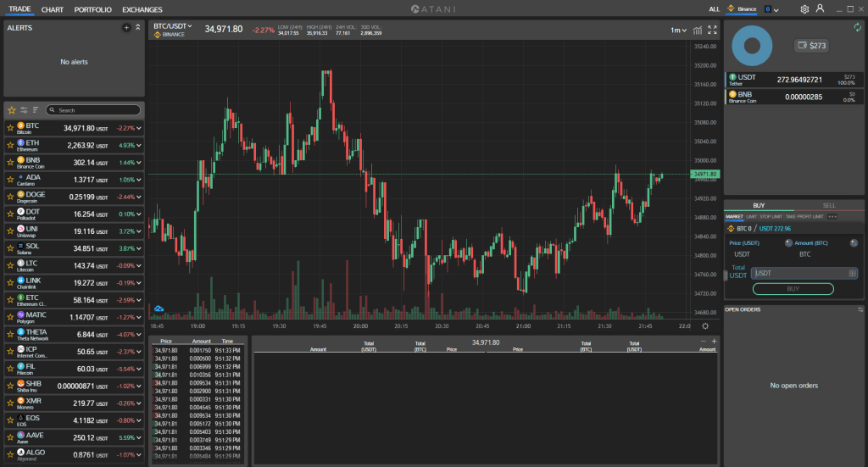
Task: Favorite the SOL row star
Action: point(10,248)
